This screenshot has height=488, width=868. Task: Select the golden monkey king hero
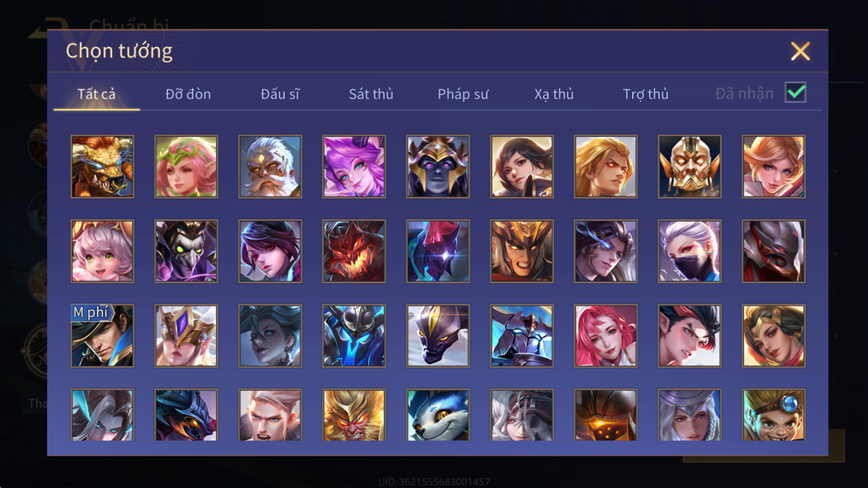click(354, 415)
